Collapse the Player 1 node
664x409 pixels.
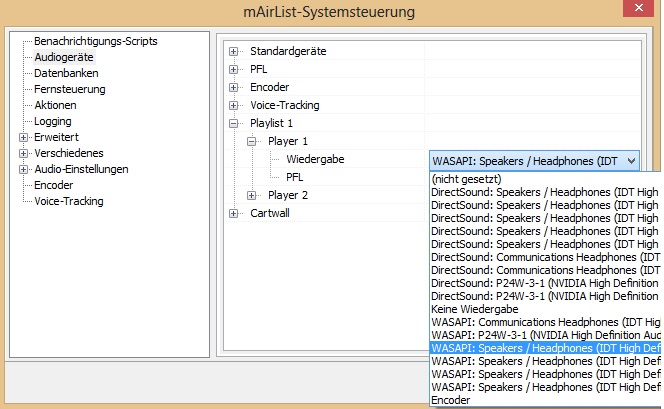(252, 141)
